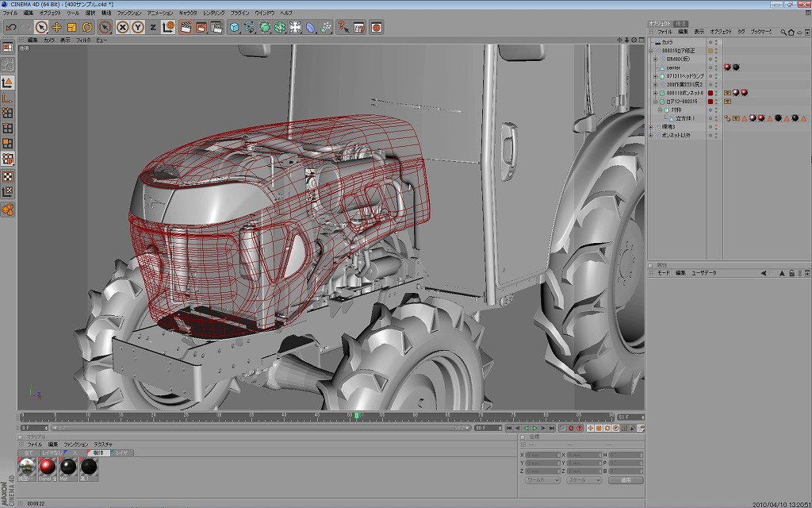The height and width of the screenshot is (508, 812).
Task: Toggle the Y axis lock
Action: pos(137,27)
